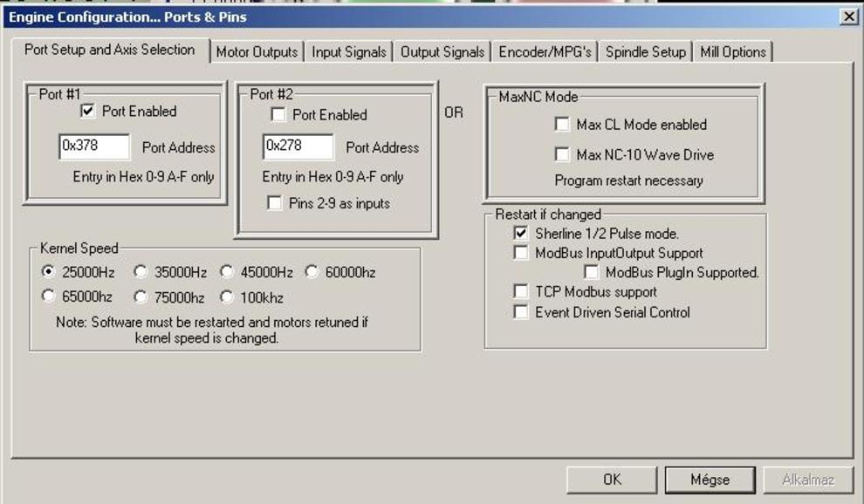Enable Port #2 Port Enabled checkbox
Screen dimensions: 864x504
tap(278, 115)
